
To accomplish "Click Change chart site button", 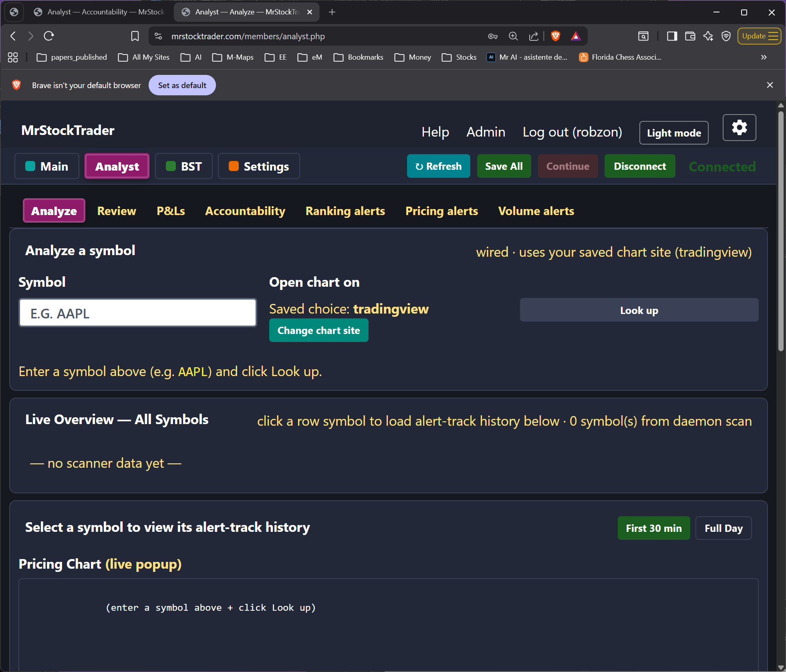I will [318, 330].
